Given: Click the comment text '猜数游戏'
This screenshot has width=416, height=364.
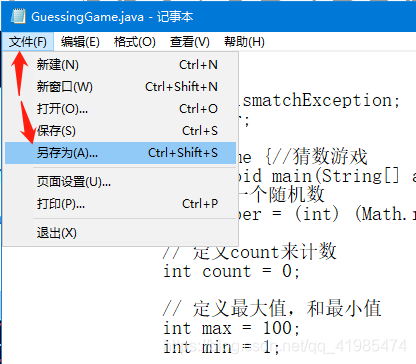Looking at the screenshot, I should tap(330, 157).
